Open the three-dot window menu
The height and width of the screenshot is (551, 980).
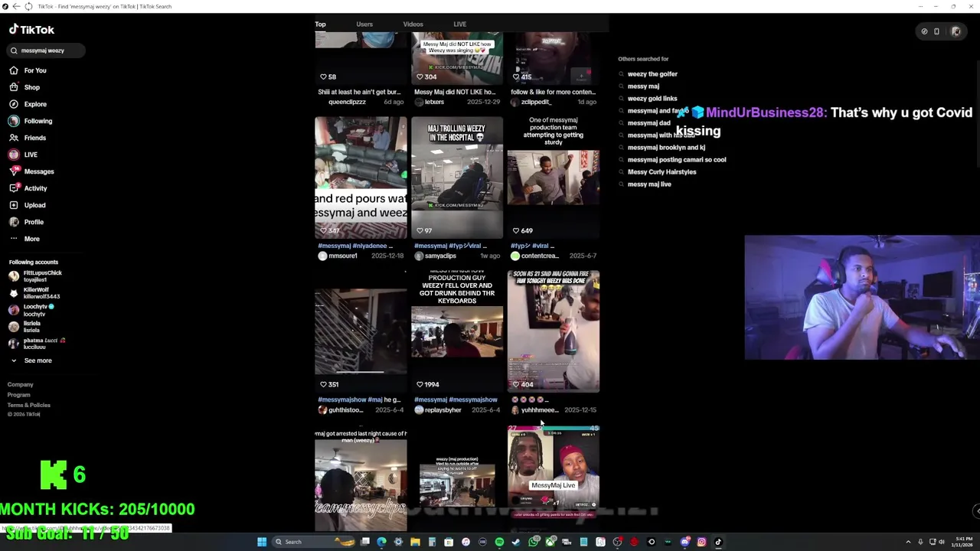[920, 6]
